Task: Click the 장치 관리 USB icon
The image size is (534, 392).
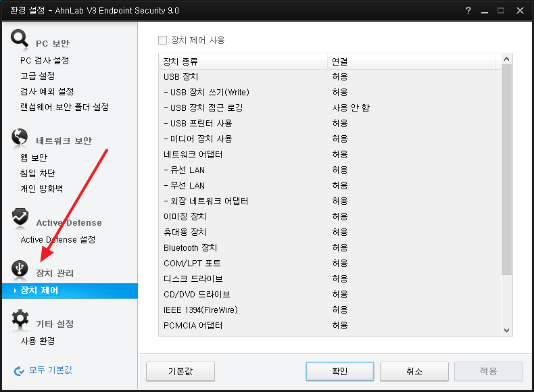Action: point(20,268)
